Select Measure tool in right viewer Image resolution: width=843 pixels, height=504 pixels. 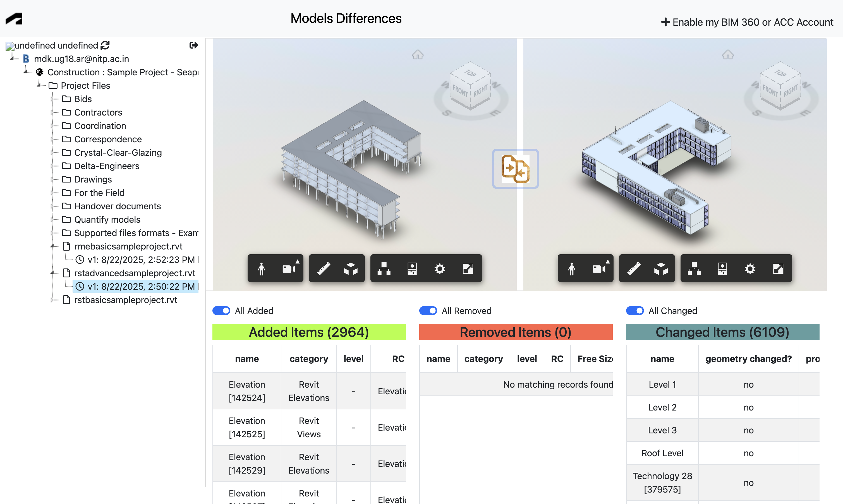[x=633, y=269]
